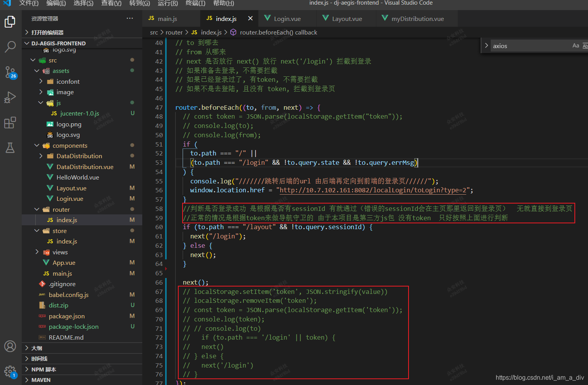The image size is (588, 385).
Task: Open the Testing flask view
Action: tap(10, 148)
